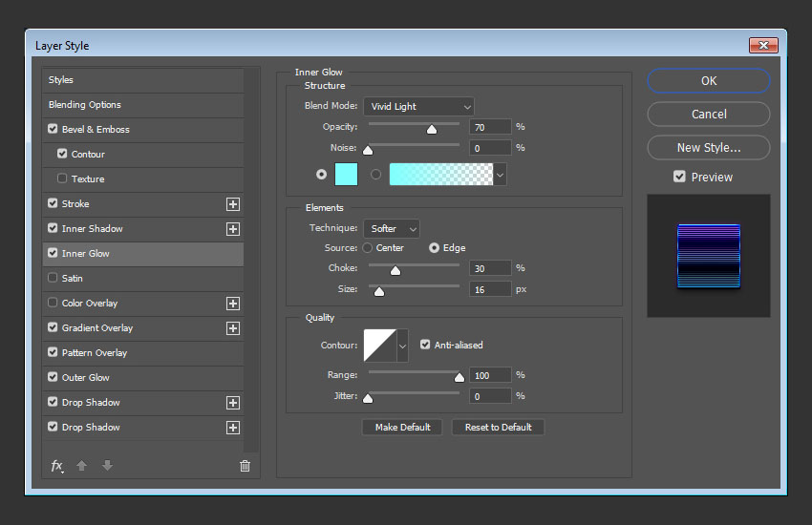Viewport: 812px width, 525px height.
Task: Choose the gradient glow radio button
Action: pyautogui.click(x=376, y=175)
